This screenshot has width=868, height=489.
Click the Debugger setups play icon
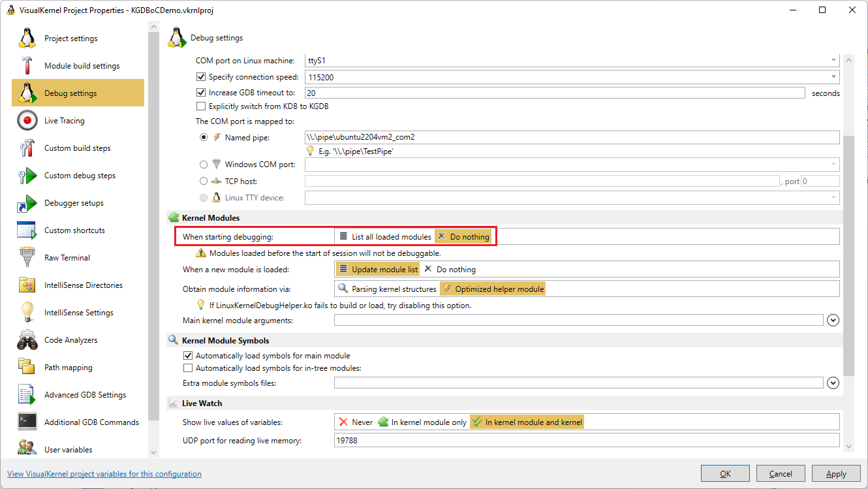point(27,203)
